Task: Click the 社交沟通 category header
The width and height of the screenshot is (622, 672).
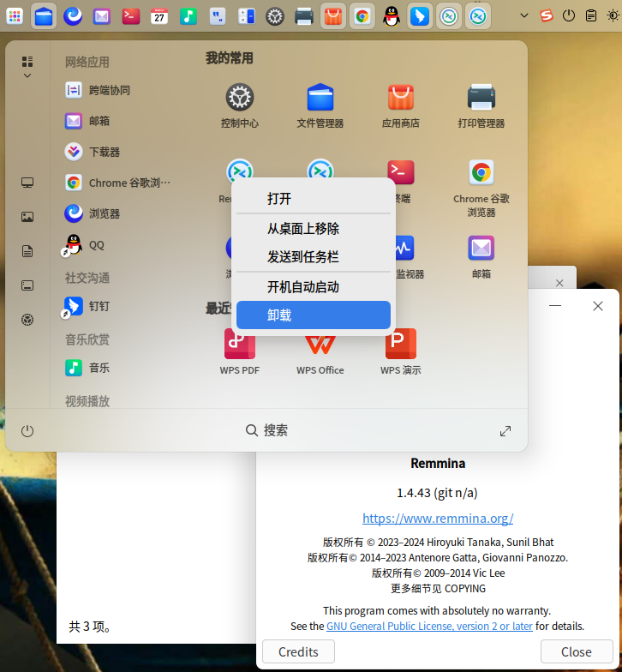Action: click(87, 278)
